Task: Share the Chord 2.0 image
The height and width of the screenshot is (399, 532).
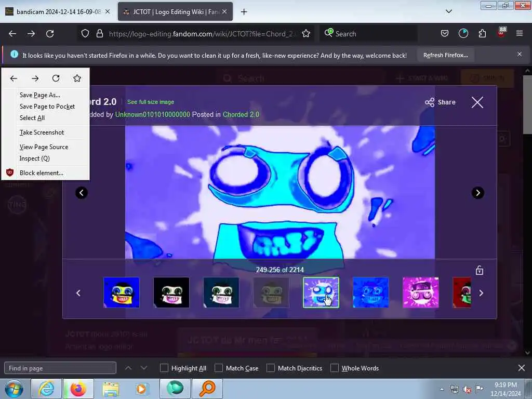Action: (x=440, y=102)
